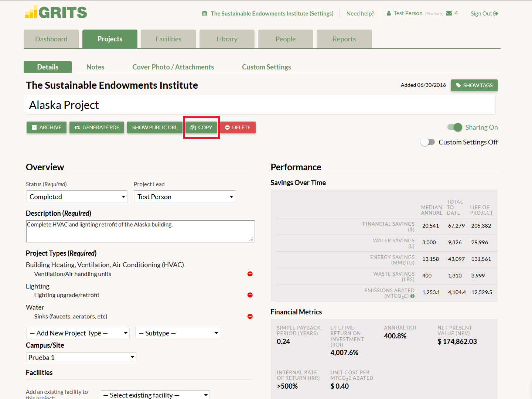Viewport: 532px width, 399px height.
Task: Click the IRR value >500%
Action: tap(287, 386)
